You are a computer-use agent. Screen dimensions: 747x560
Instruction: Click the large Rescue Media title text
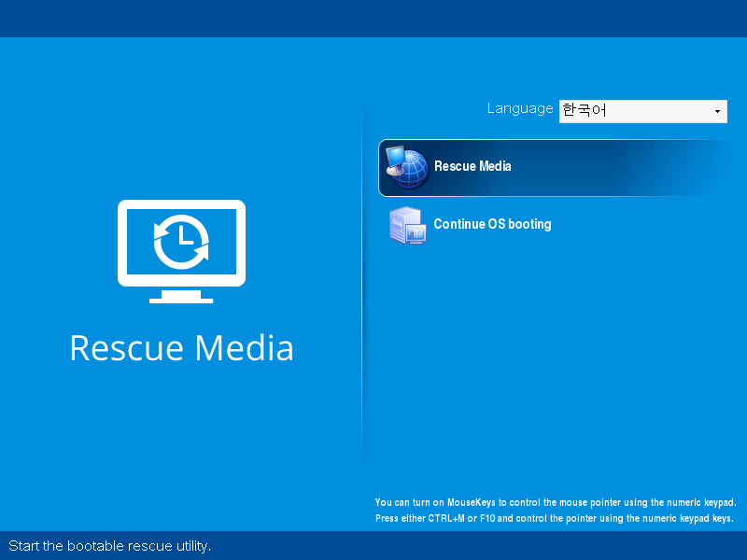pyautogui.click(x=181, y=347)
